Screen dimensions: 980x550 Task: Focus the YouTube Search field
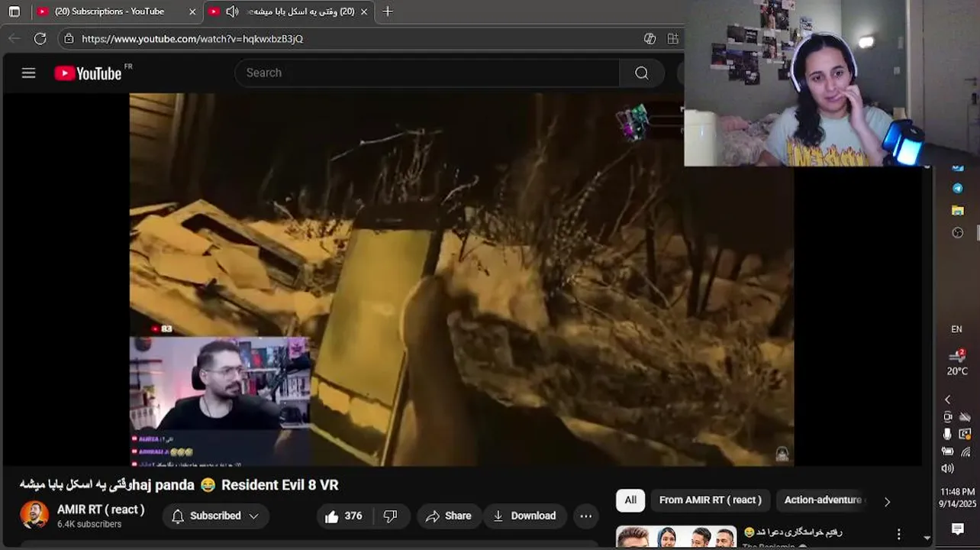(427, 73)
